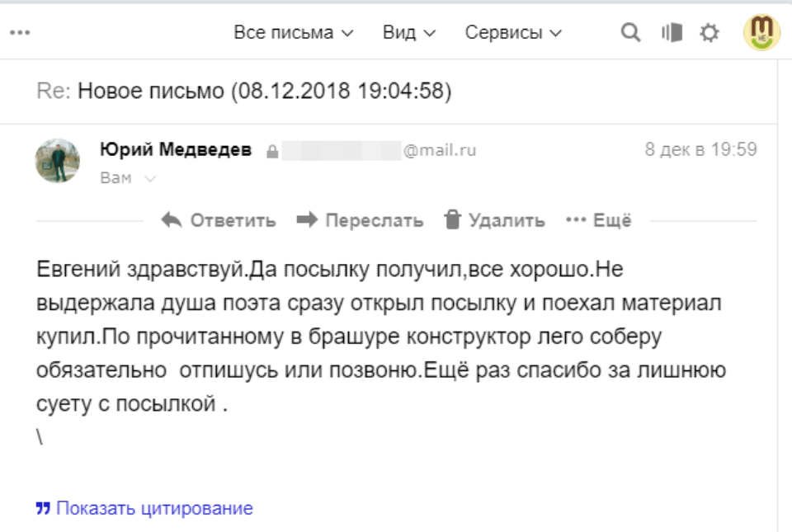Click the quote marks icon near bottom
792x532 pixels.
click(43, 508)
